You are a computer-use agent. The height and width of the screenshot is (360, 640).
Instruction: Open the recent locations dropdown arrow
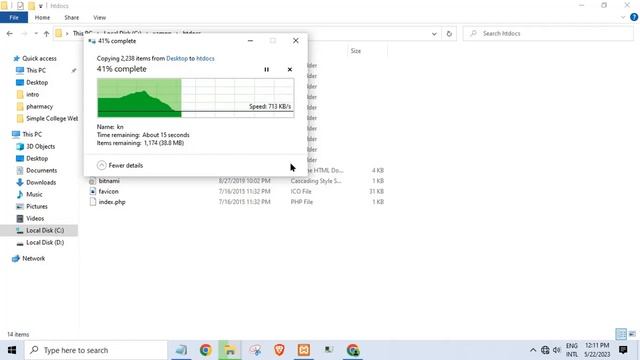click(36, 33)
